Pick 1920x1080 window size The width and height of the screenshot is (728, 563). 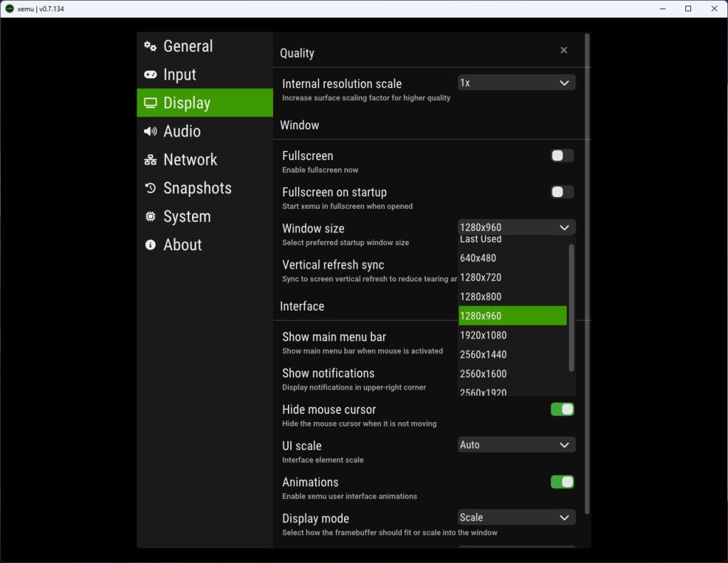click(x=512, y=335)
